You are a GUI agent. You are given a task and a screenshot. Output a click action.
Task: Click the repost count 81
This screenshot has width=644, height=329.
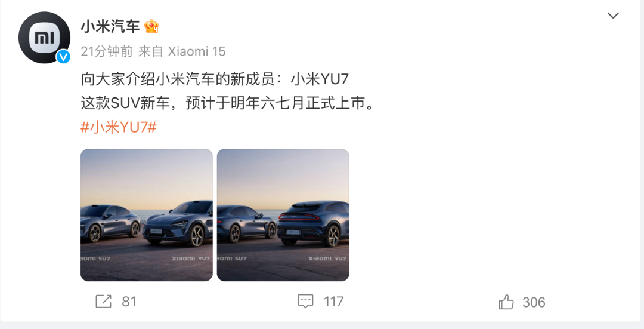[129, 302]
